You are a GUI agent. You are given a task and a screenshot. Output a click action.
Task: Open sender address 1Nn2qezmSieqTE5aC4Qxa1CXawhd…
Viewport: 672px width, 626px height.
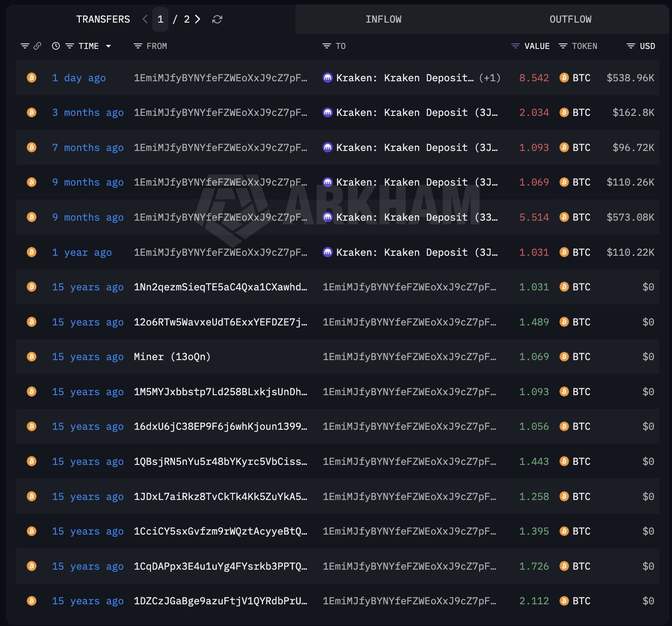pyautogui.click(x=221, y=287)
